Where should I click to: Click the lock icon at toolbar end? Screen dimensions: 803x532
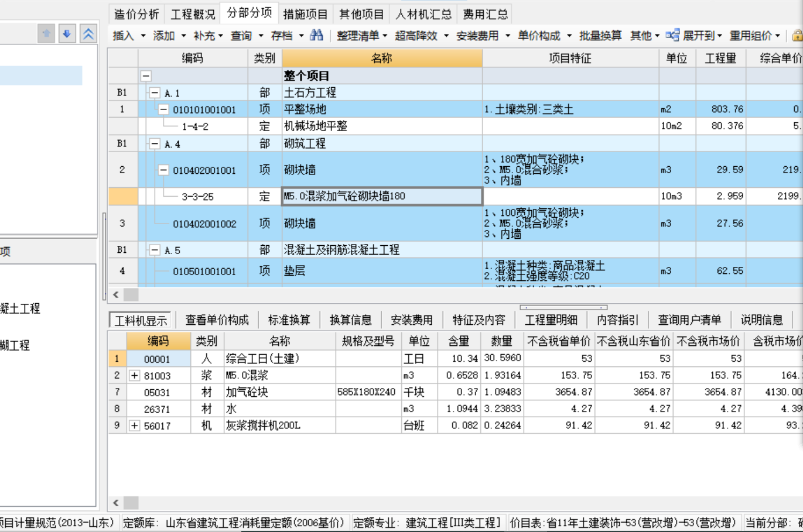797,36
